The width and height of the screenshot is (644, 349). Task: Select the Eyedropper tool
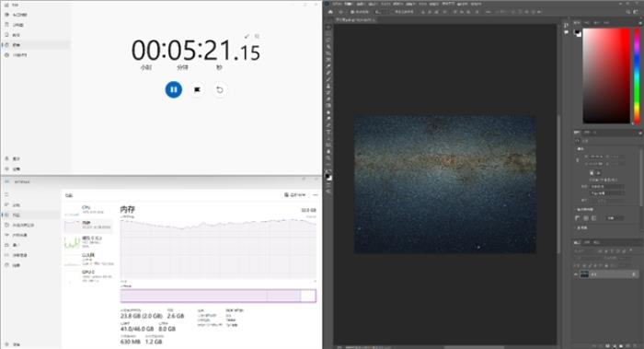click(x=328, y=66)
